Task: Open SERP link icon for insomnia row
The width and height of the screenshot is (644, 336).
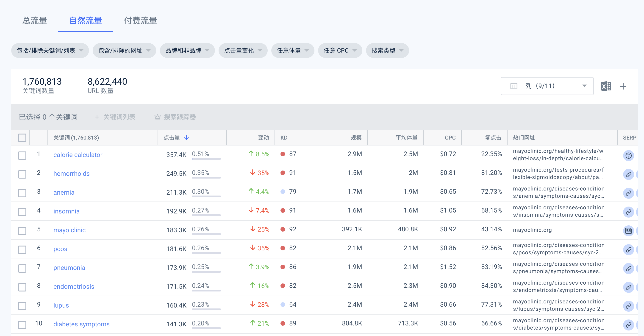Action: (x=628, y=212)
